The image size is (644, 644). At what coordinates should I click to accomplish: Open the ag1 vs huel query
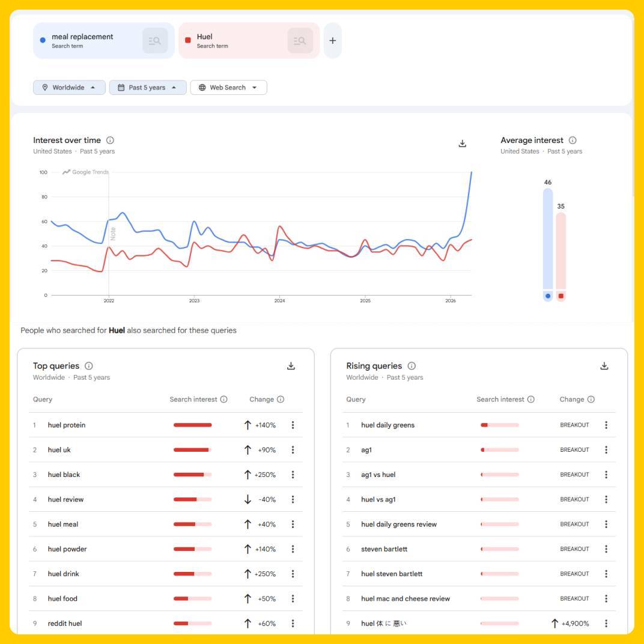[x=378, y=475]
